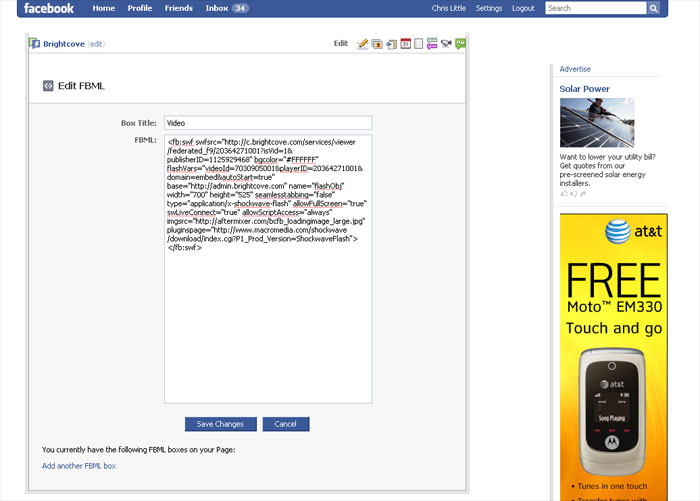Click the thumbs-up icon under Solar Power ad
700x501 pixels.
coord(564,194)
